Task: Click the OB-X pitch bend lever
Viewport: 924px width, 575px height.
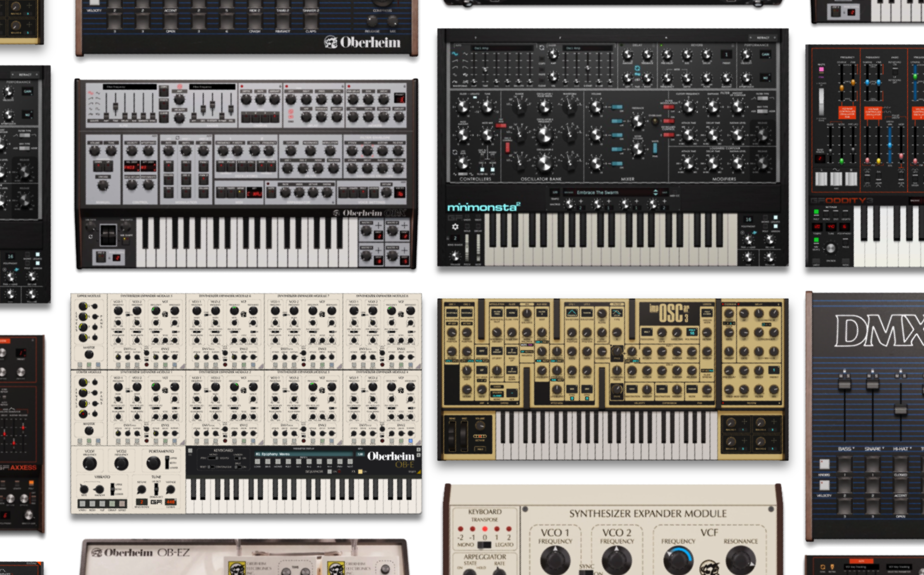Action: pos(109,235)
